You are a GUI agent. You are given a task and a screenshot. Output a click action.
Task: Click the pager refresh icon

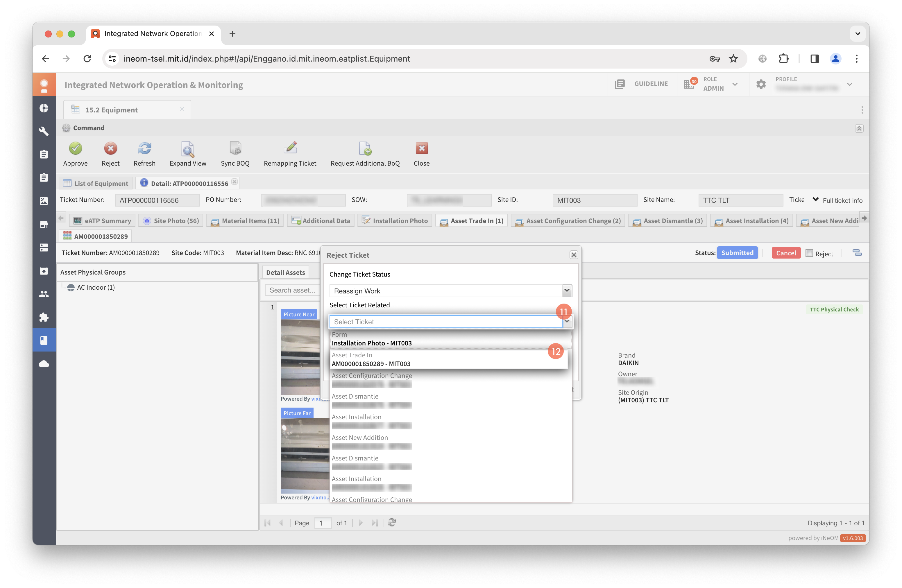coord(391,522)
